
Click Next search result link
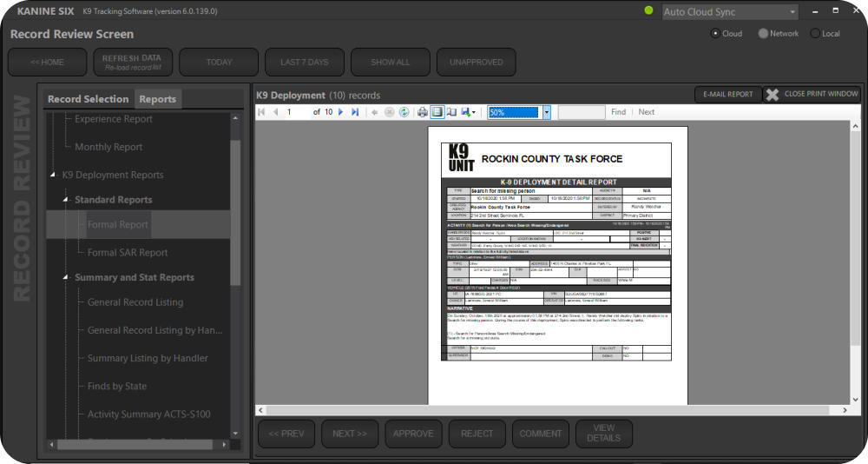pyautogui.click(x=646, y=112)
